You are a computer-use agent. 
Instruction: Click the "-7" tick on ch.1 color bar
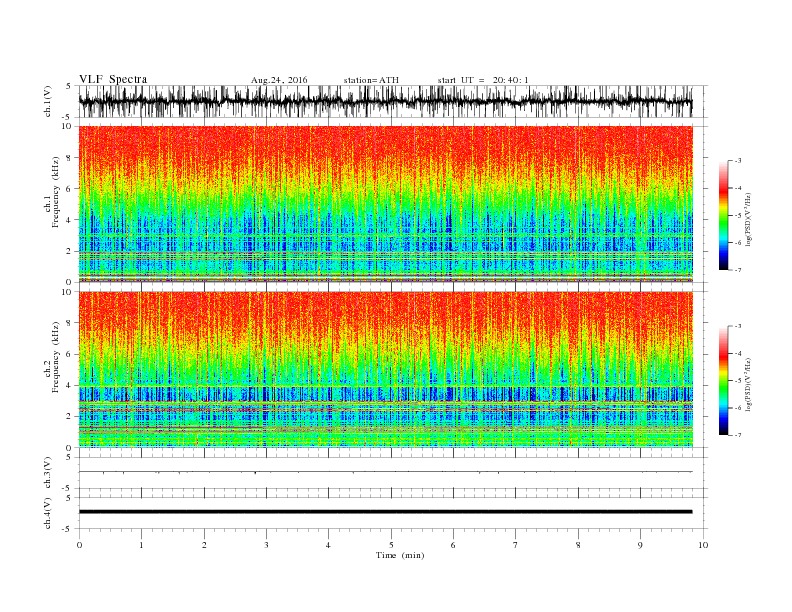point(737,270)
